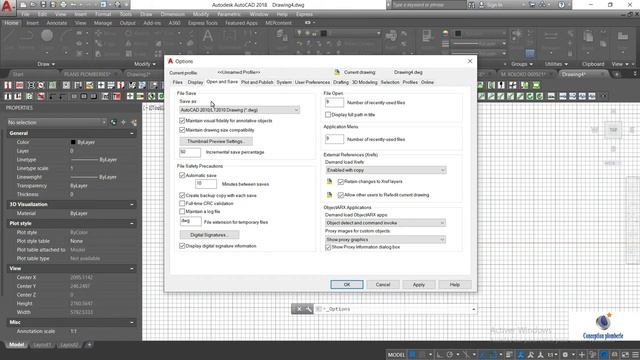Switch to the Display tab in Options
This screenshot has height=360, width=640.
(x=195, y=82)
